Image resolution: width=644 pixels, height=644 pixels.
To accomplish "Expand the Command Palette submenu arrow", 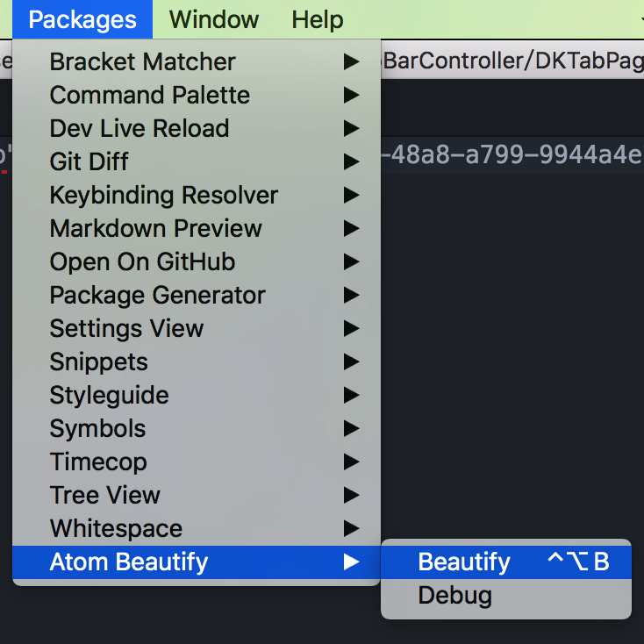I will click(x=352, y=95).
